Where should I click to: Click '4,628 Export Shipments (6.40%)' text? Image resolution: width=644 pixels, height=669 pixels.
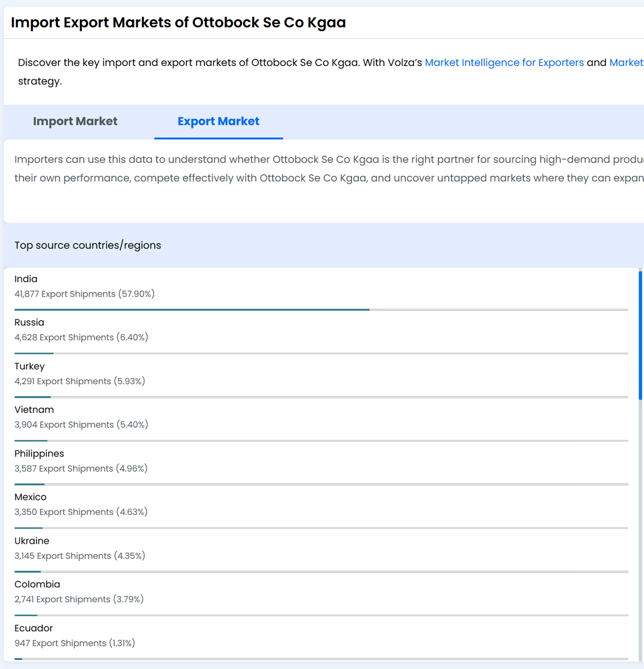coord(82,337)
